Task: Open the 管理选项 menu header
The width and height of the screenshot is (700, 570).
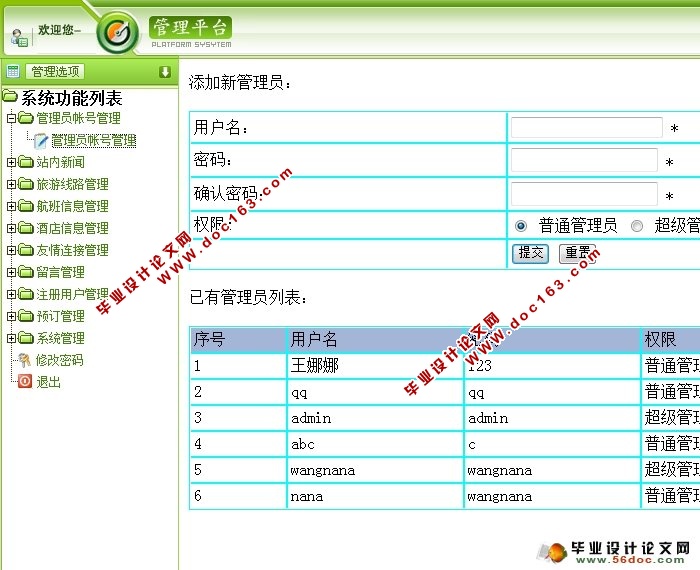Action: (x=55, y=71)
